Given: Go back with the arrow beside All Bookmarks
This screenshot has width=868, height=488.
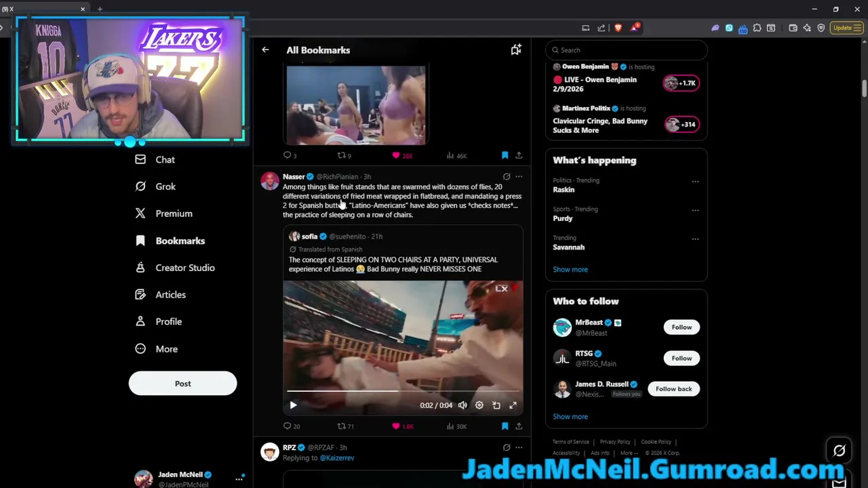Looking at the screenshot, I should pyautogui.click(x=265, y=50).
